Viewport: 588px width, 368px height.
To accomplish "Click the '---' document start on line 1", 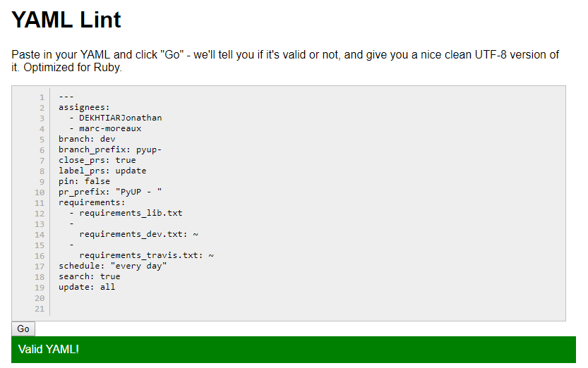I will (x=66, y=97).
